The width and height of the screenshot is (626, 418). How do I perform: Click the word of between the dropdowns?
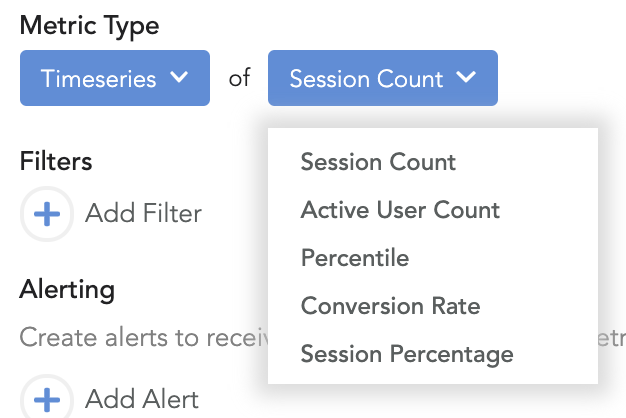pyautogui.click(x=239, y=78)
